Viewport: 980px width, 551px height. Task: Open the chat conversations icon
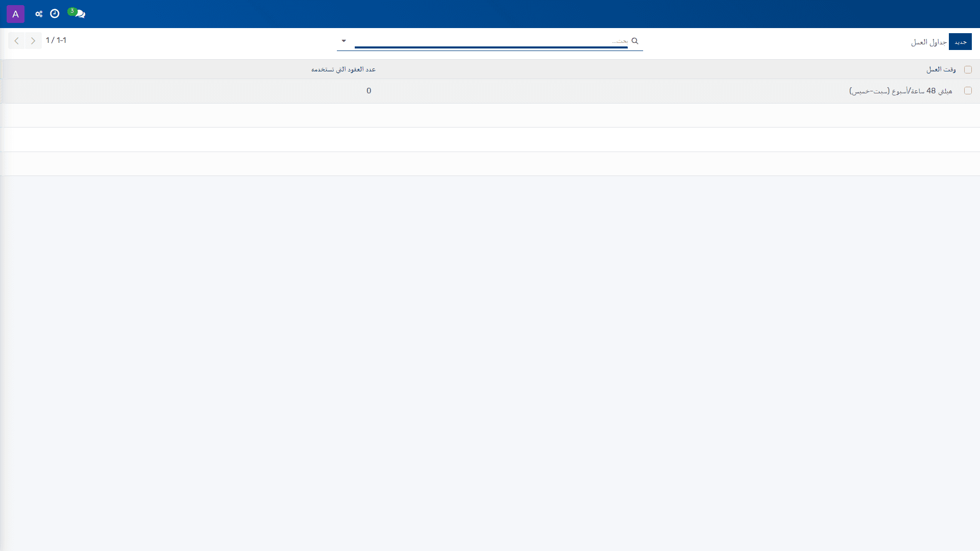[80, 14]
